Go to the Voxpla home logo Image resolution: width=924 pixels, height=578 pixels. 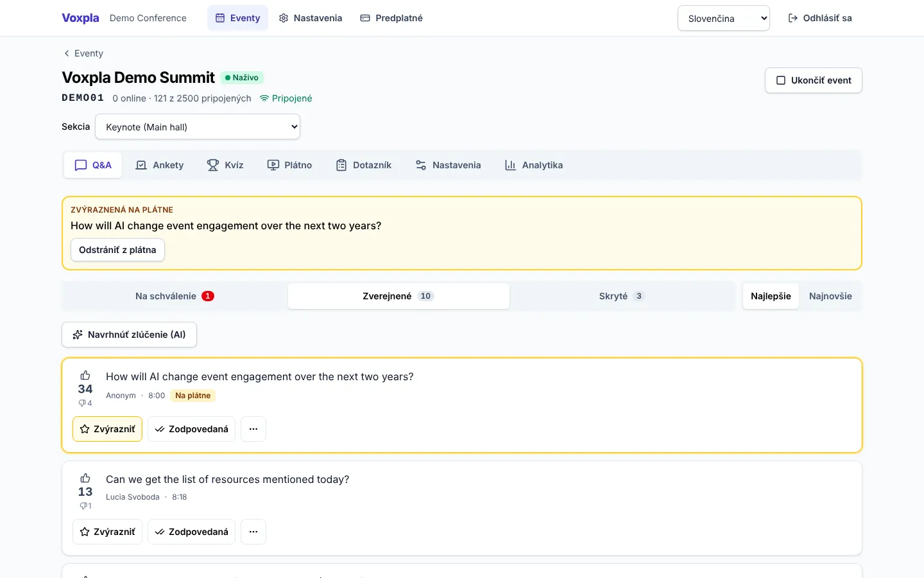point(80,18)
